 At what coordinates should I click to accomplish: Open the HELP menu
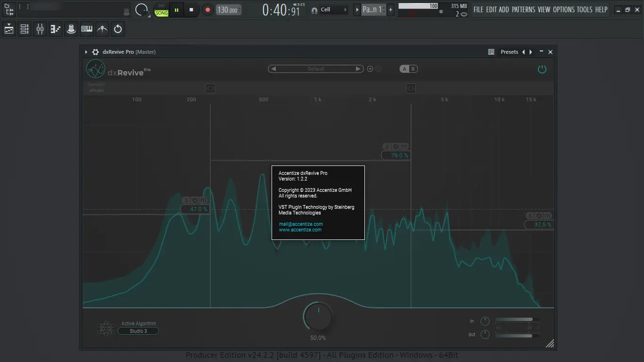coord(601,9)
